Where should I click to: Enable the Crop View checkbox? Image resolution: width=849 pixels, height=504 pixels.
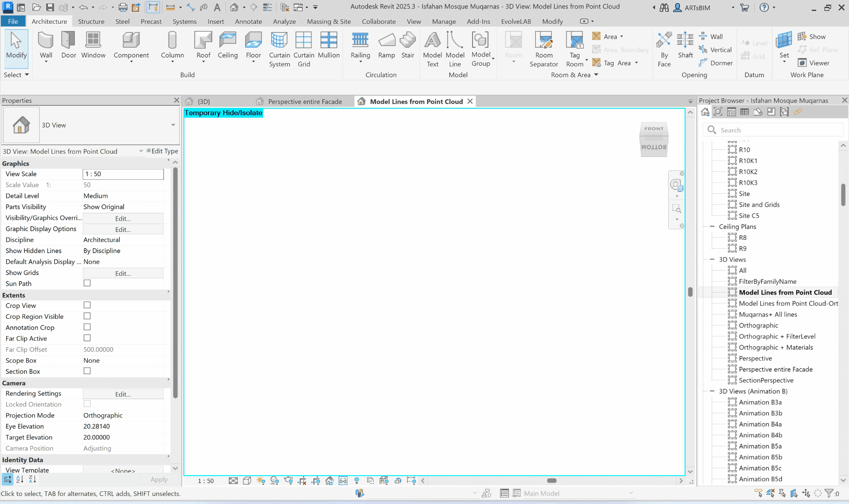point(87,305)
